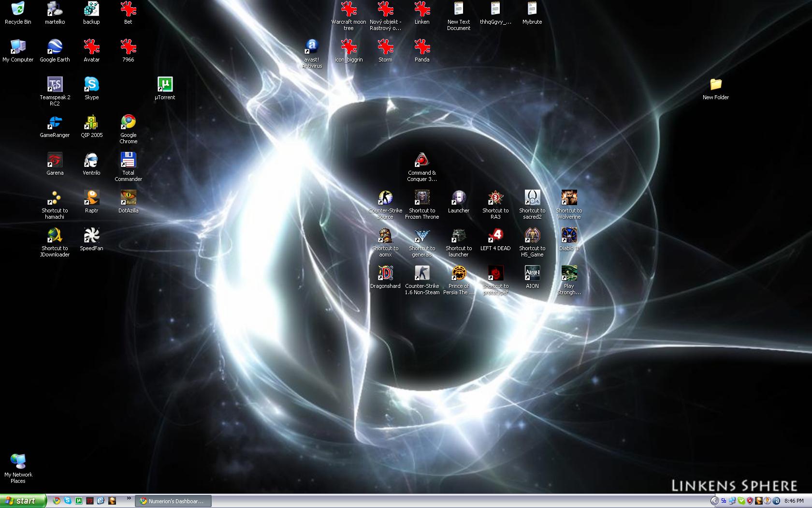Screen dimensions: 812x508
Task: Click the Windows start button
Action: click(x=23, y=501)
